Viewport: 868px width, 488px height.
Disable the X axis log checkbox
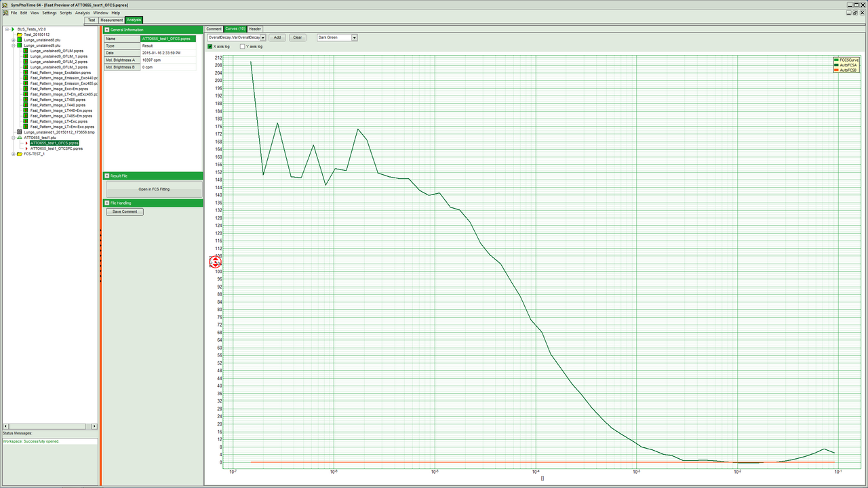coord(210,47)
